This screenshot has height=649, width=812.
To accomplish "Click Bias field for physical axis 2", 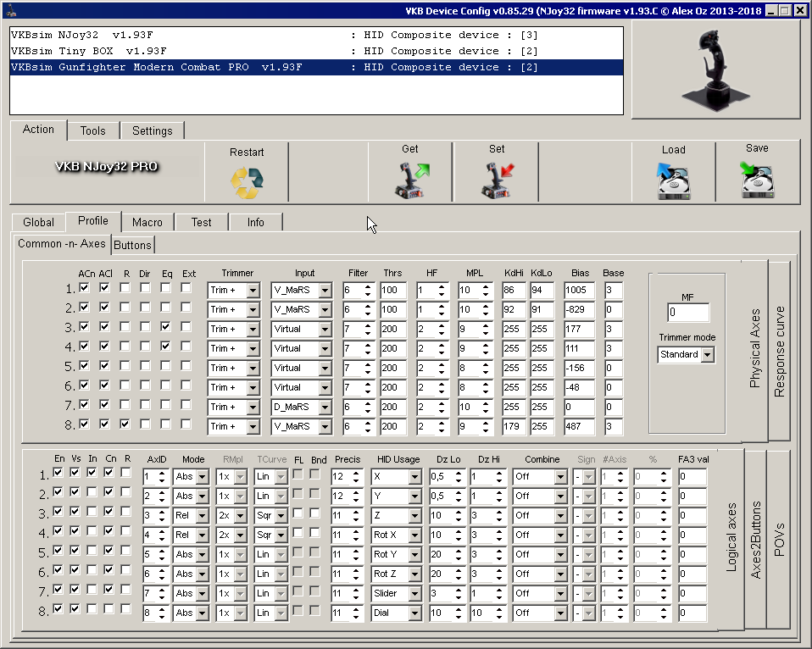I will [x=580, y=309].
